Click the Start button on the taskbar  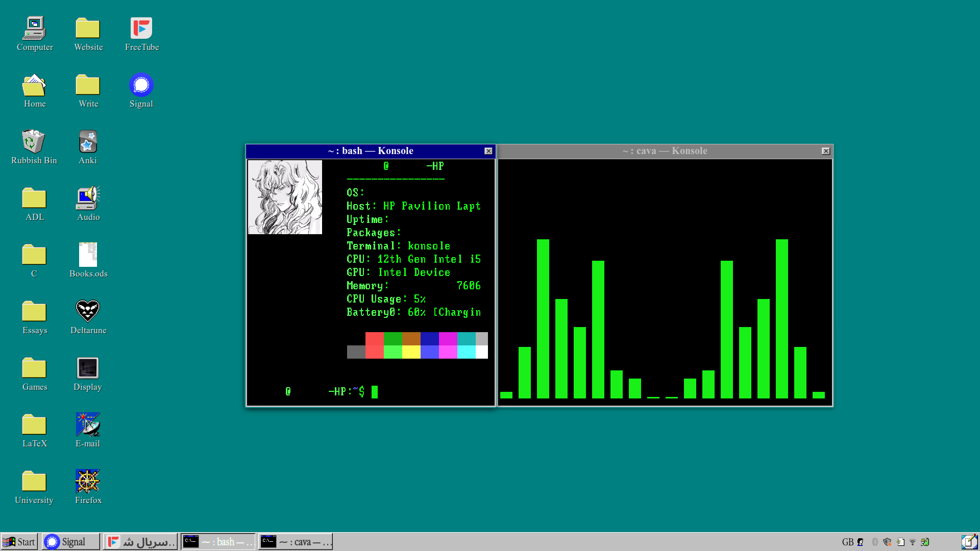[x=19, y=542]
